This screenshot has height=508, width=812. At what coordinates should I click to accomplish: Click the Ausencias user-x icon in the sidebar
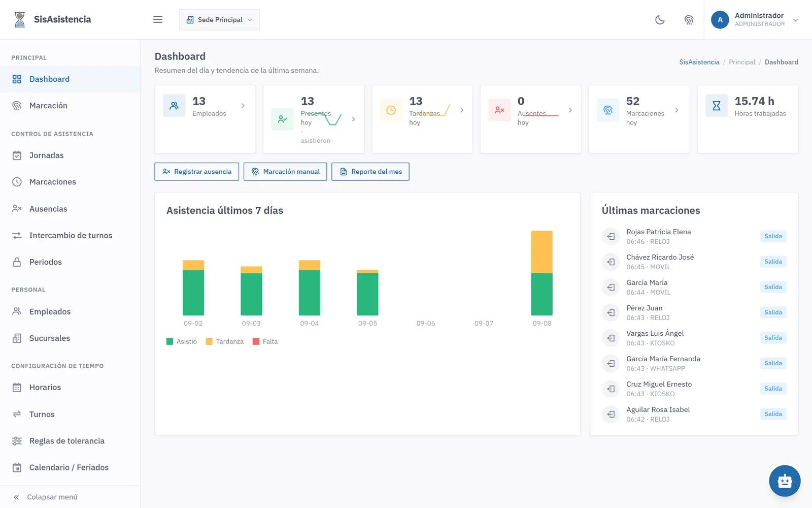click(x=17, y=209)
